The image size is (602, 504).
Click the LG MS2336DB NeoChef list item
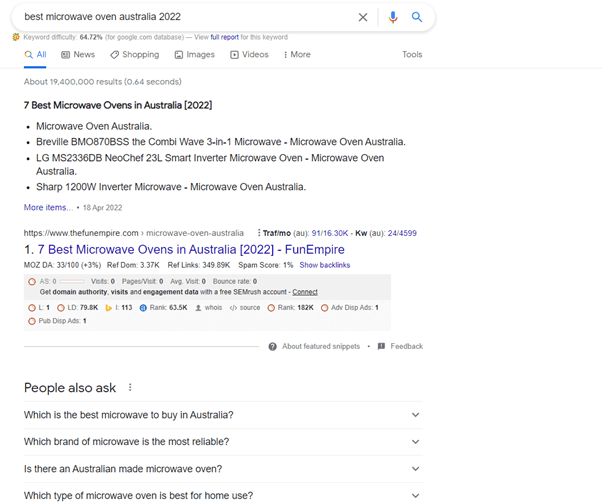[x=210, y=165]
